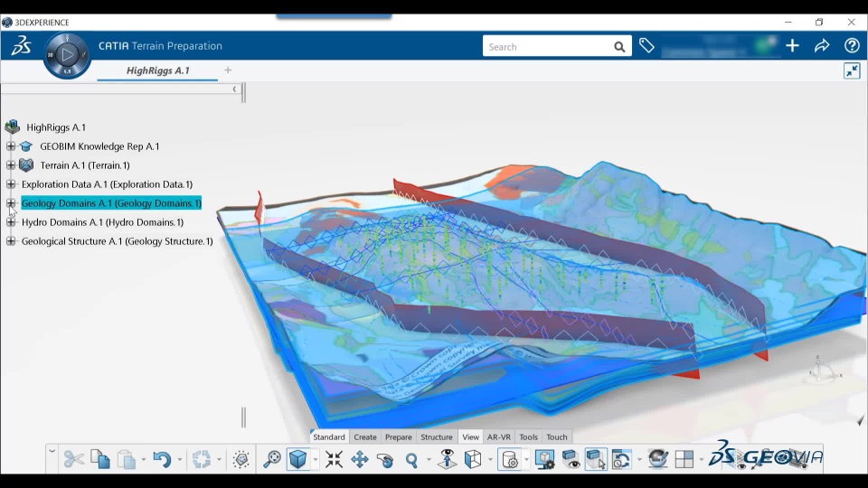
Task: Click the 3DEXPERIENCE compass play button
Action: 67,55
